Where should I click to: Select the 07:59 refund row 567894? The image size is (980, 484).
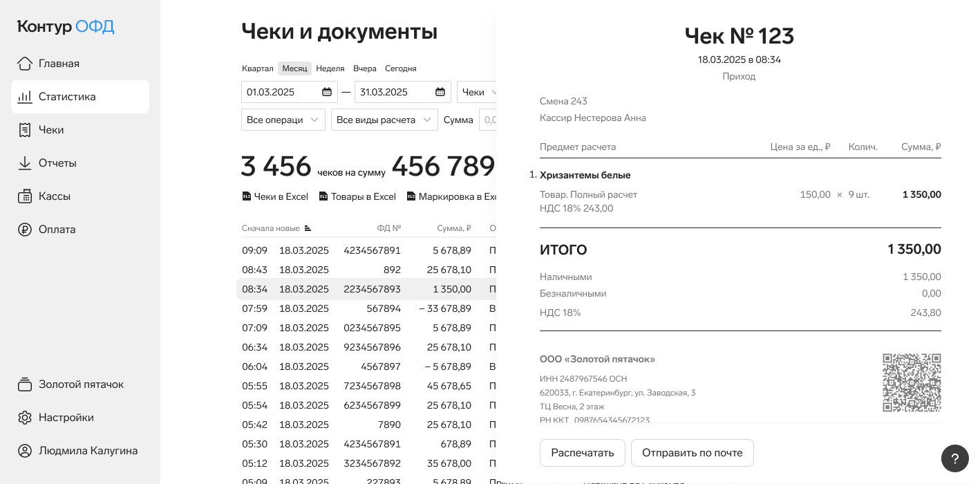point(366,308)
